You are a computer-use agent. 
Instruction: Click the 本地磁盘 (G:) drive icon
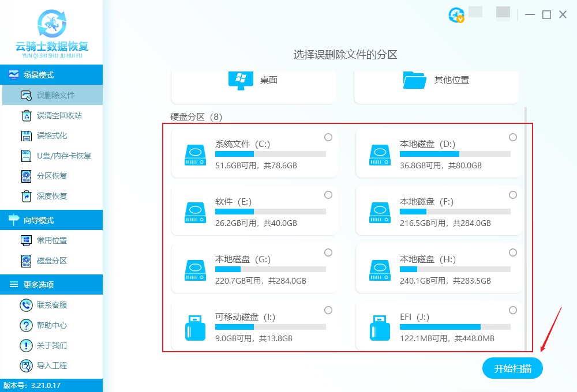coord(195,270)
